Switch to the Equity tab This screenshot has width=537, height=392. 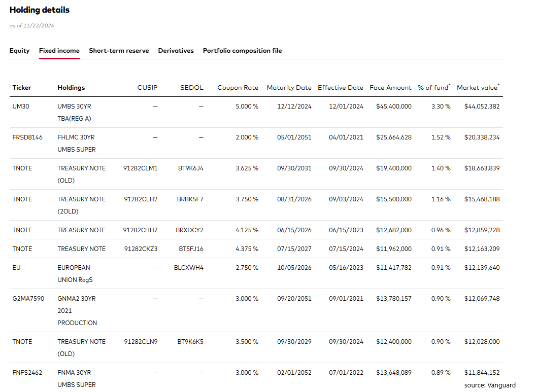pyautogui.click(x=19, y=51)
